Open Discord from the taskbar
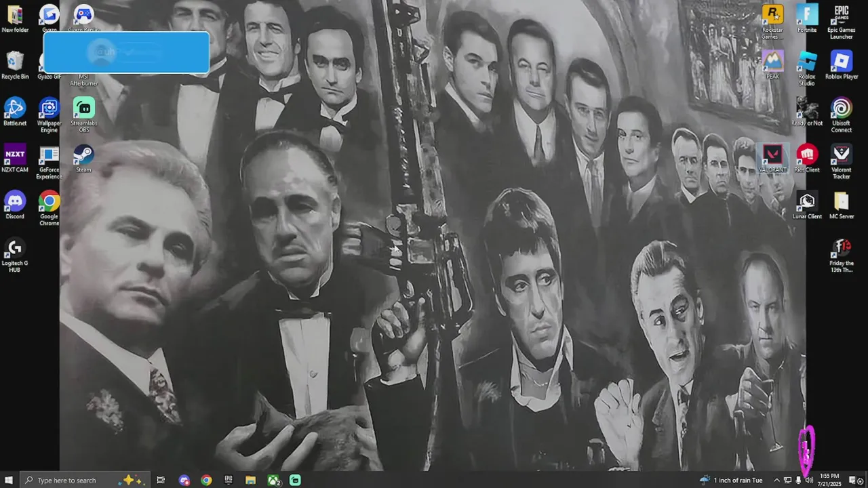The height and width of the screenshot is (488, 868). (184, 480)
